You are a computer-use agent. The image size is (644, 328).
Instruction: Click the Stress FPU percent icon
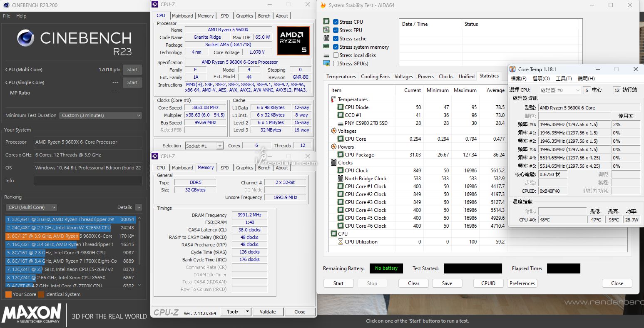coord(326,30)
